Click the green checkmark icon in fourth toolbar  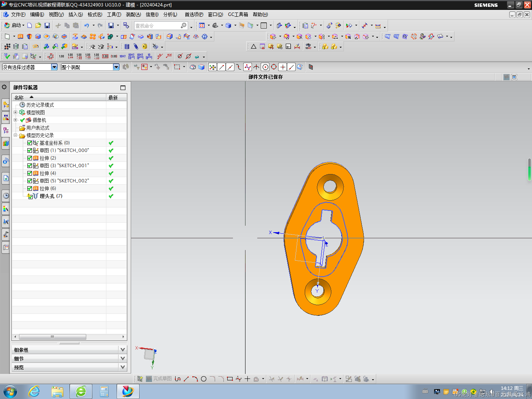7,56
